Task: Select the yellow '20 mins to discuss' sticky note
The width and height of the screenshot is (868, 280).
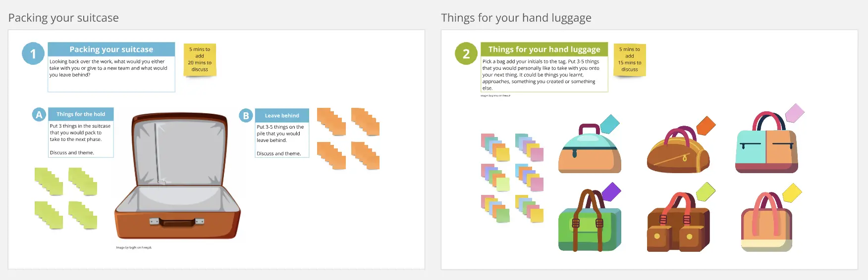Action: click(x=200, y=59)
